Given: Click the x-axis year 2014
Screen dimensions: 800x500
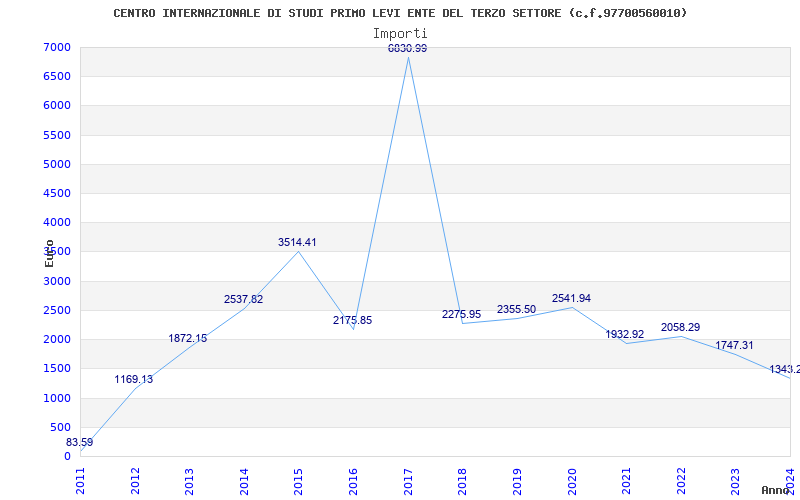Looking at the screenshot, I should [244, 482].
